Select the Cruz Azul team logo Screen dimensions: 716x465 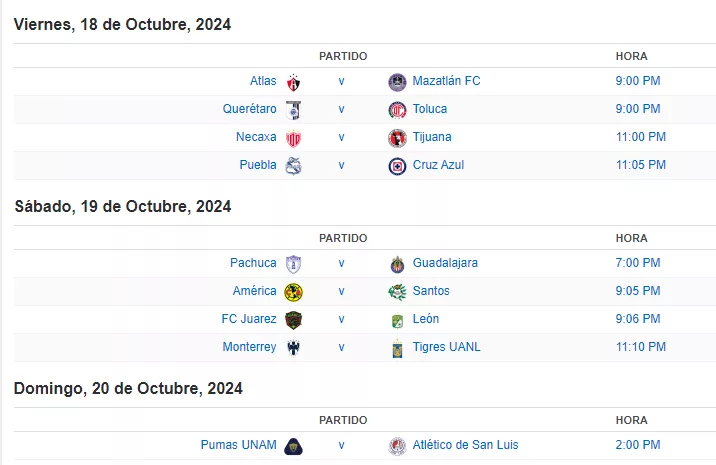397,166
